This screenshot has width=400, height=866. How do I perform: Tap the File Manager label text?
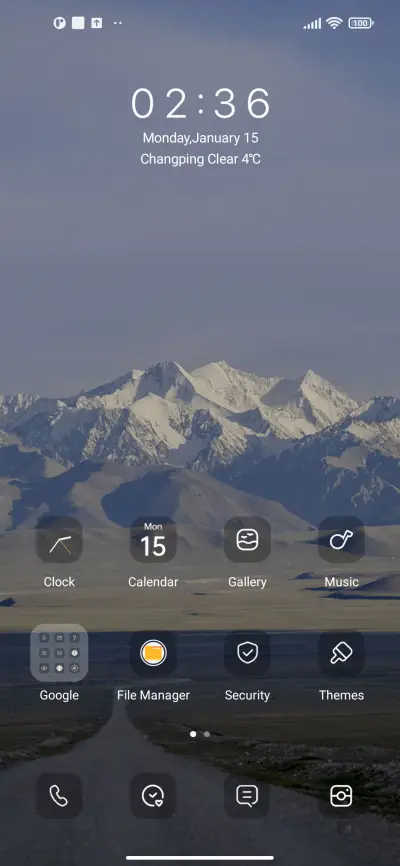pos(153,695)
